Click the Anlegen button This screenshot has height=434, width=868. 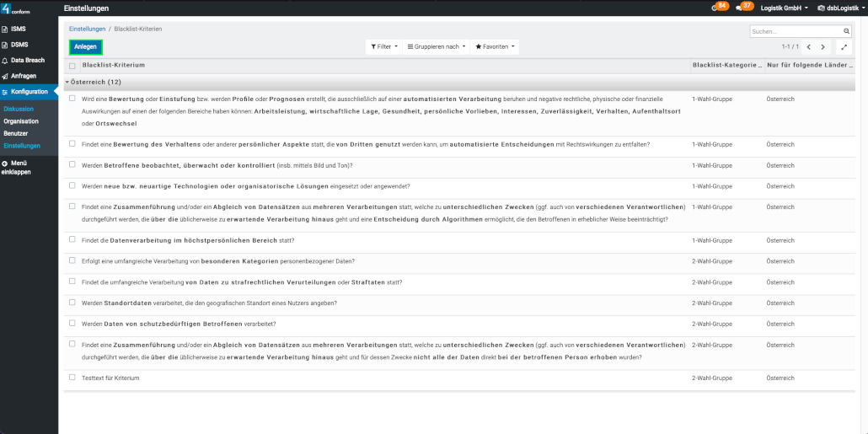[85, 47]
